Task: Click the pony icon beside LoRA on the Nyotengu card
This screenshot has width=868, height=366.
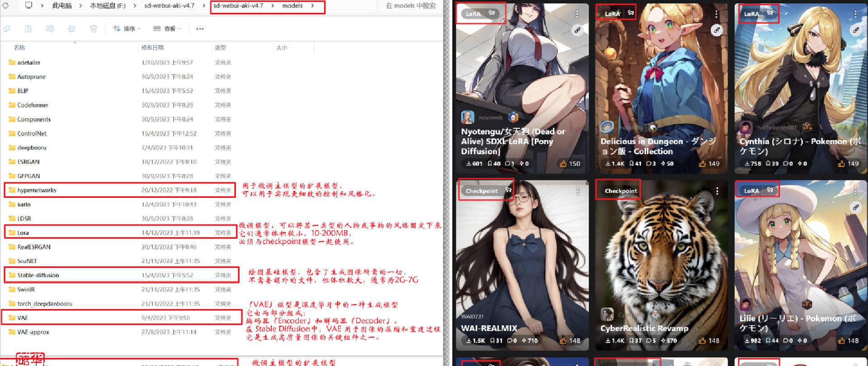Action: click(492, 13)
